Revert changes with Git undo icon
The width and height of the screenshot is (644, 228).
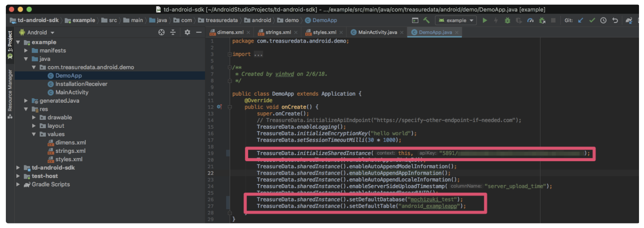[615, 20]
